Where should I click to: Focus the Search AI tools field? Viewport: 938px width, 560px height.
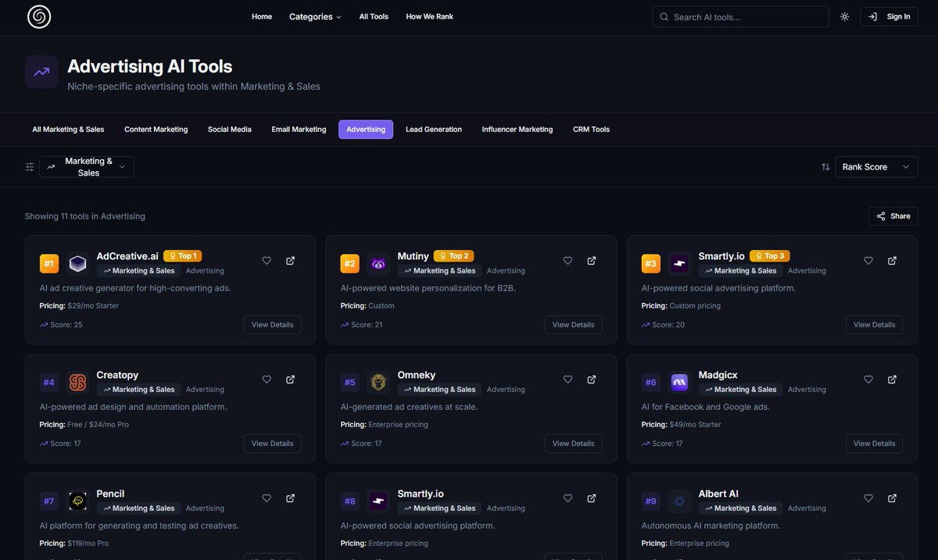coord(740,16)
